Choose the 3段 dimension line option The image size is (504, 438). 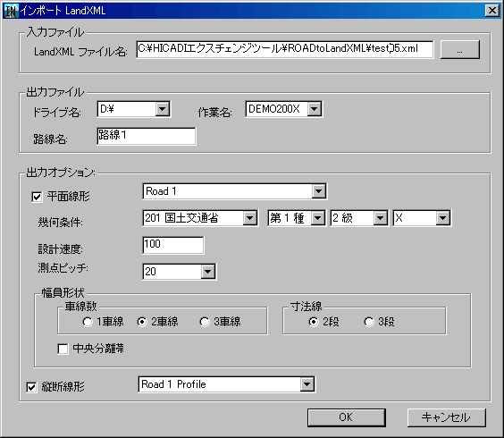click(369, 322)
